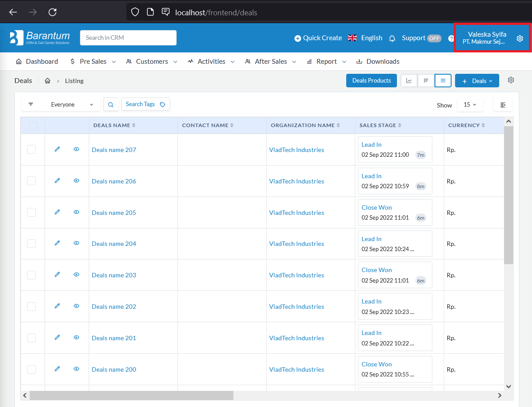Tick the select-all checkbox in table header

tap(33, 126)
